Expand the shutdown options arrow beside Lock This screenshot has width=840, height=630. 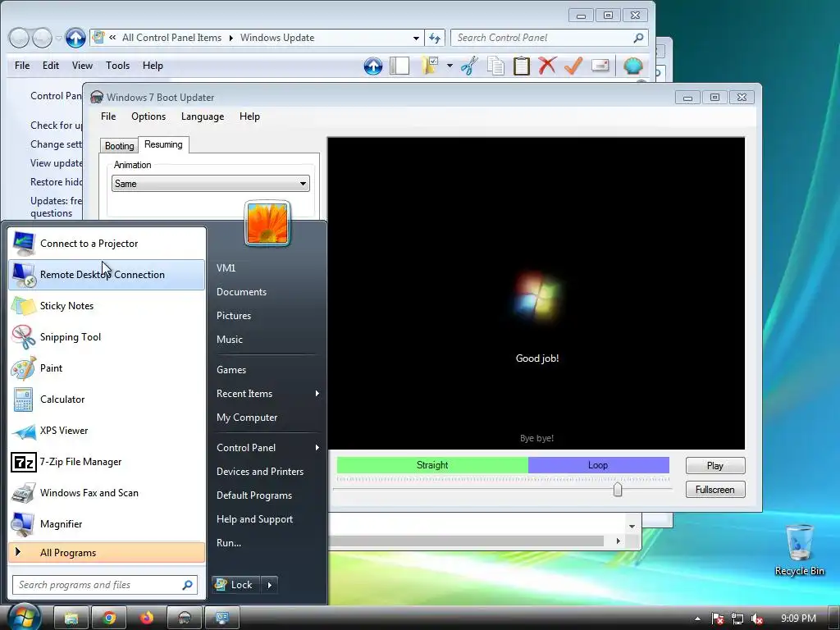pos(269,585)
